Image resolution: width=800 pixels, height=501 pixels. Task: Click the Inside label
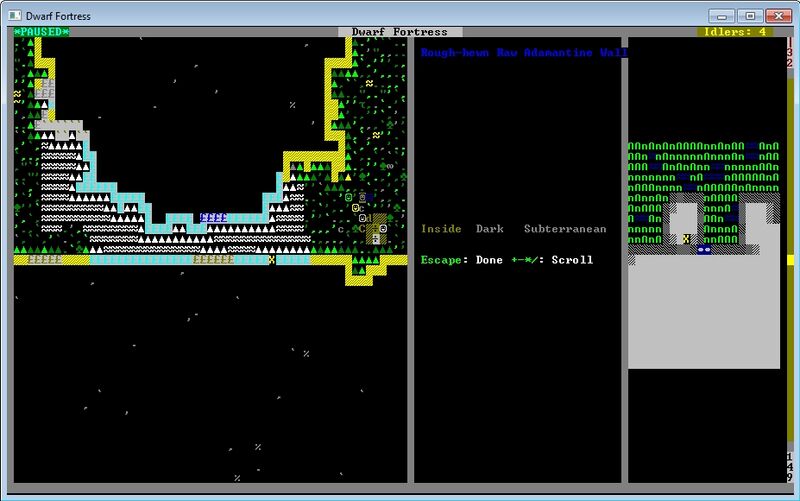441,229
